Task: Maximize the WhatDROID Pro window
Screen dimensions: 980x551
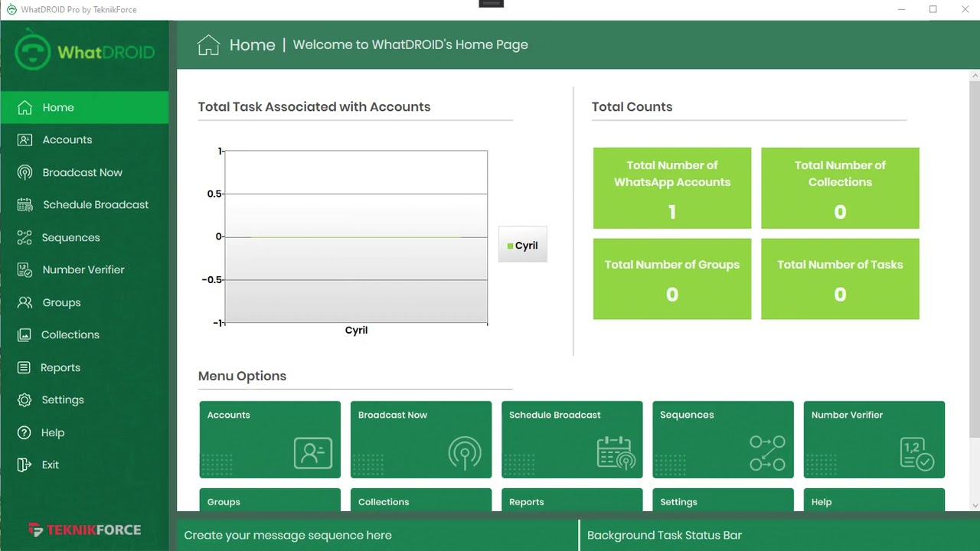Action: 933,9
